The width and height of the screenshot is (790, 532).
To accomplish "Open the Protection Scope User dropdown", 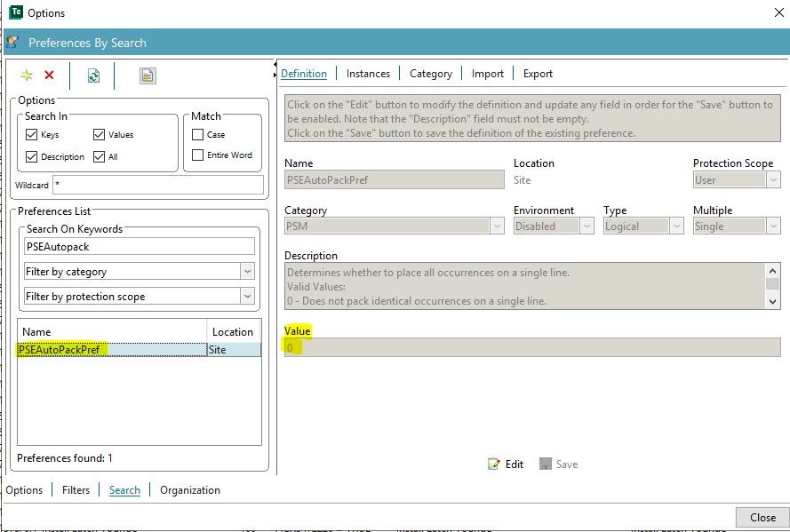I will click(773, 180).
